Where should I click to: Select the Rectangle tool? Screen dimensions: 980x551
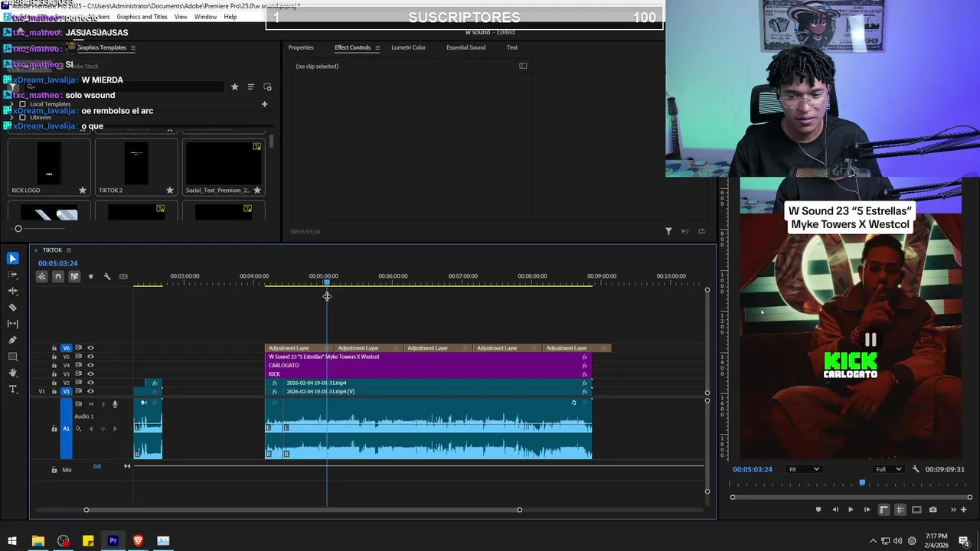(12, 357)
